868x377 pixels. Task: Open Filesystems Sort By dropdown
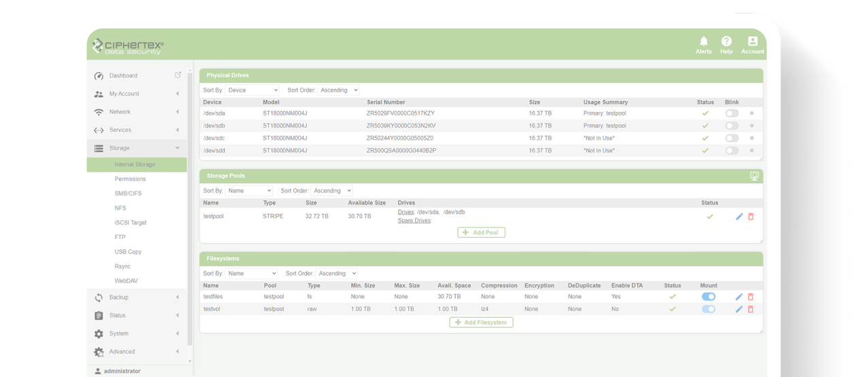(x=251, y=274)
